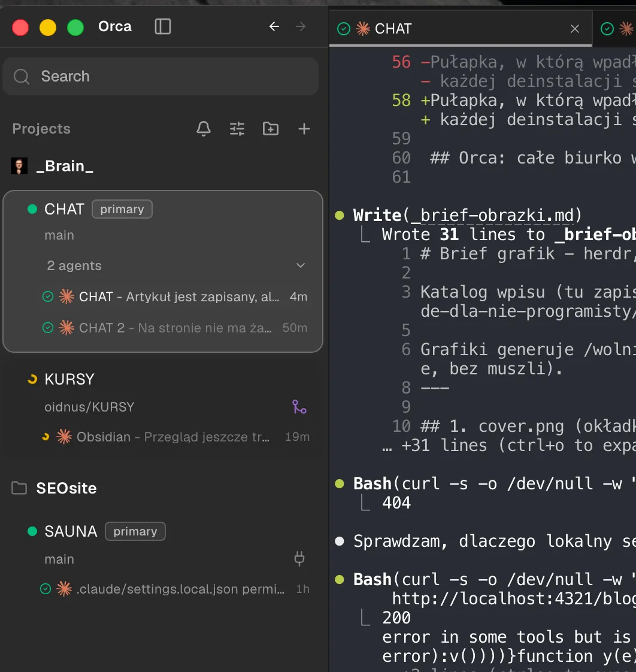Open agent CHAT 2 - Na stronie nie ma
The image size is (636, 672).
coord(175,328)
